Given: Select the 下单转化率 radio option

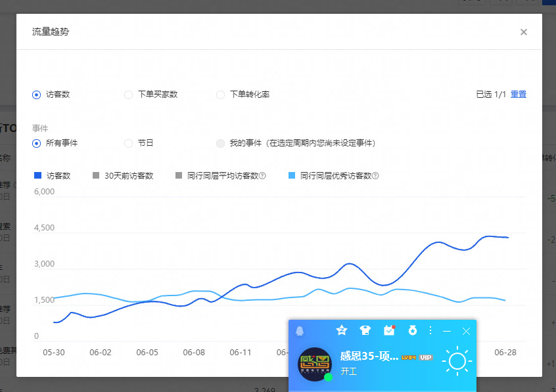Looking at the screenshot, I should pyautogui.click(x=221, y=95).
